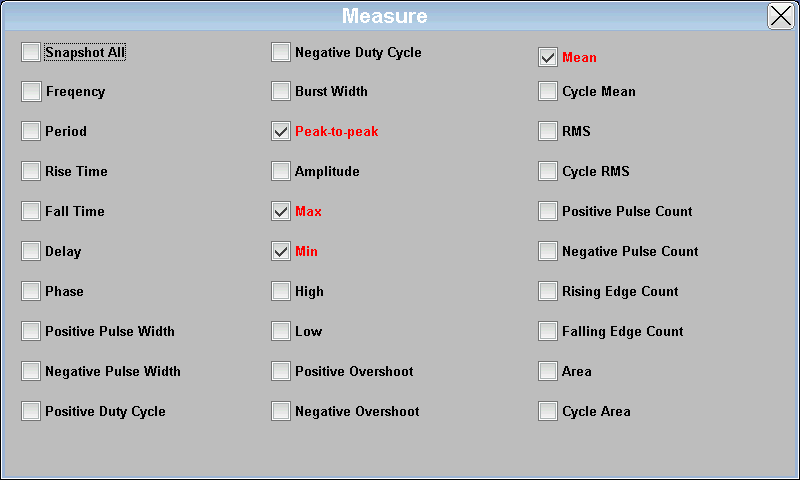Check the Amplitude checkbox
Image resolution: width=800 pixels, height=480 pixels.
[281, 171]
